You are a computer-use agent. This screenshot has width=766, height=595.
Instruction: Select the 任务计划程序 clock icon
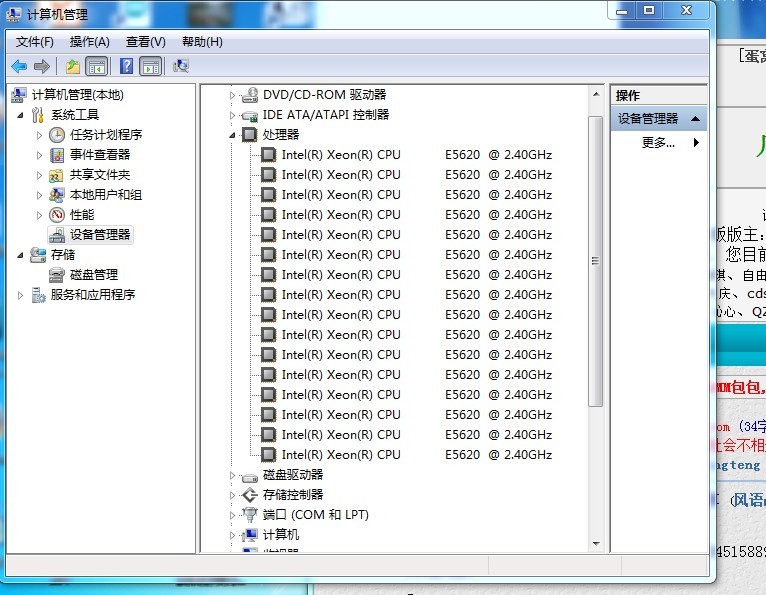coord(57,135)
